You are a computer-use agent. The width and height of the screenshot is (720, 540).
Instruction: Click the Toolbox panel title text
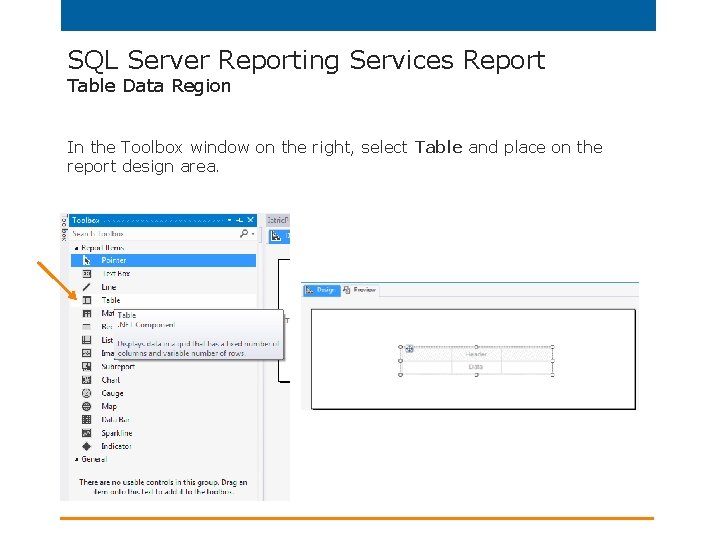click(x=86, y=220)
